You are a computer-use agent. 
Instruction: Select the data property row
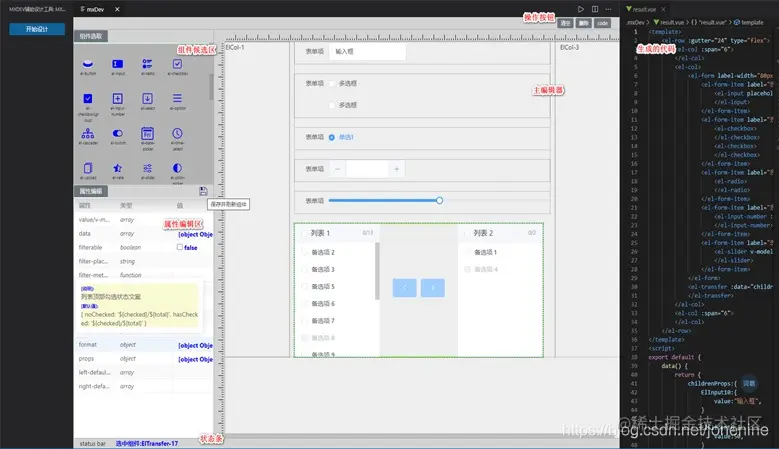(x=144, y=233)
